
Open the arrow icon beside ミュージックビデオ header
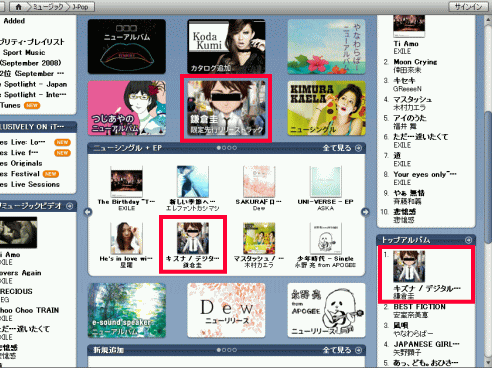[70, 206]
